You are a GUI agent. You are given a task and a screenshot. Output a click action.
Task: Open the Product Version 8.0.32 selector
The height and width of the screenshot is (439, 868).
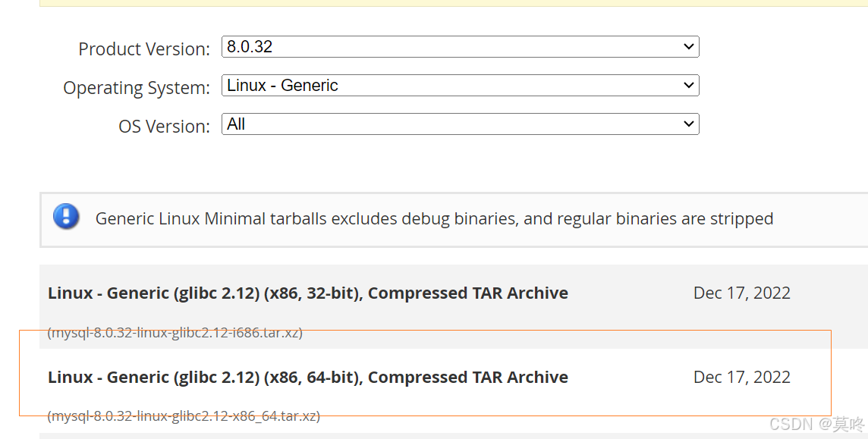[459, 47]
